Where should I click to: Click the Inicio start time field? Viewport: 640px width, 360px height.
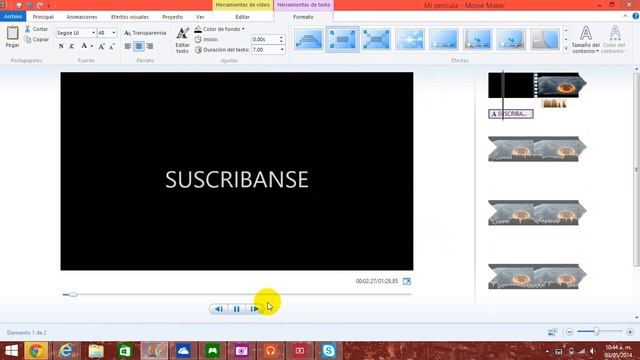pos(264,39)
